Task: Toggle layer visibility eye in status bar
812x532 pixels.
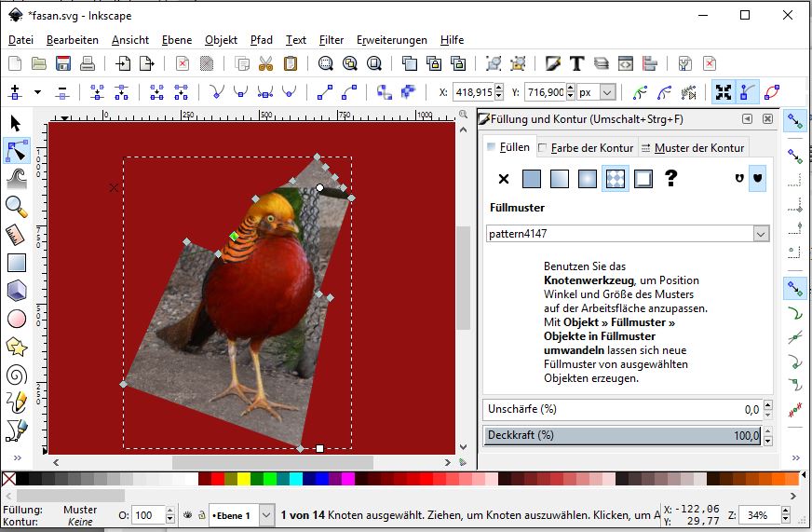Action: (186, 514)
